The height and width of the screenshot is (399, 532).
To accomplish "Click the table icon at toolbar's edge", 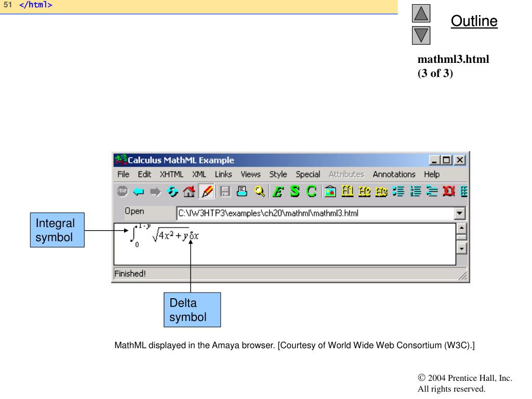I will tap(464, 192).
